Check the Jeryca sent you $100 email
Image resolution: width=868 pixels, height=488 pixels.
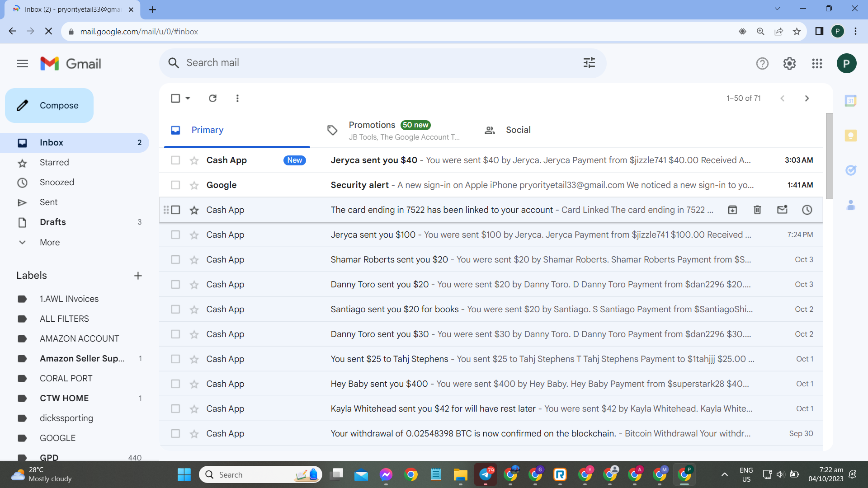coord(175,235)
